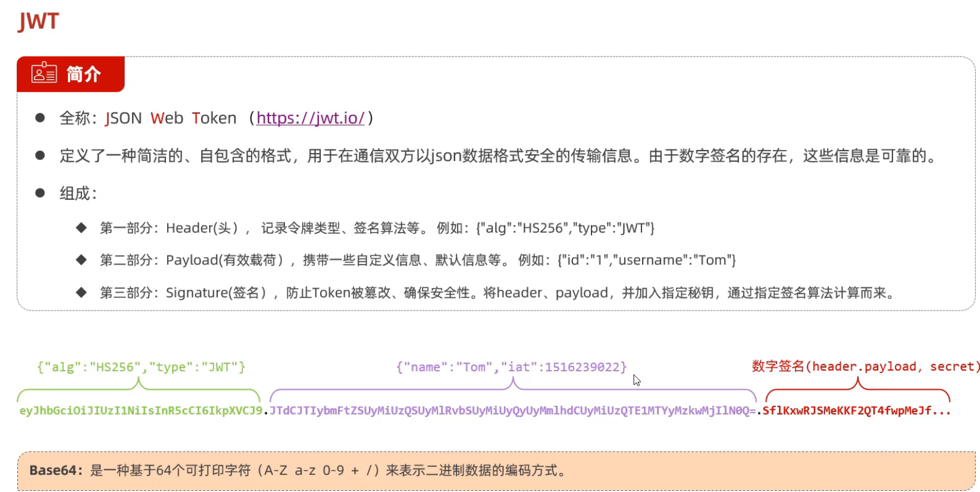Click the Base64 description text in the orange box
This screenshot has height=492, width=980.
(298, 471)
